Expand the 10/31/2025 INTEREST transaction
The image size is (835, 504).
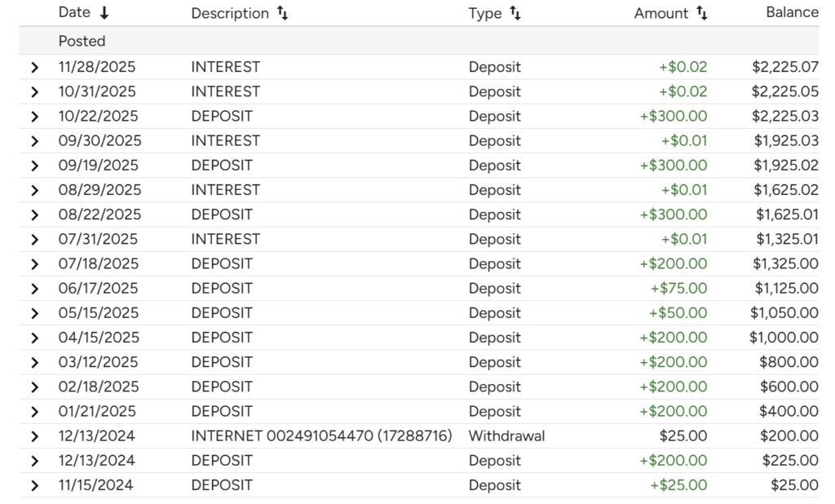34,92
